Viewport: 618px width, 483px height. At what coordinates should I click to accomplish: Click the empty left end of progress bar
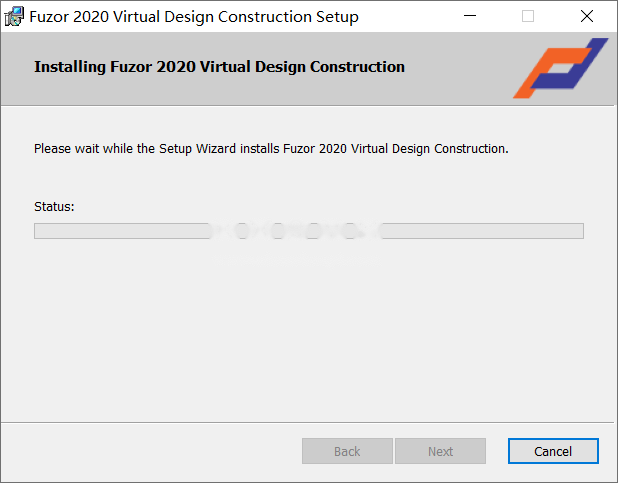click(x=121, y=231)
